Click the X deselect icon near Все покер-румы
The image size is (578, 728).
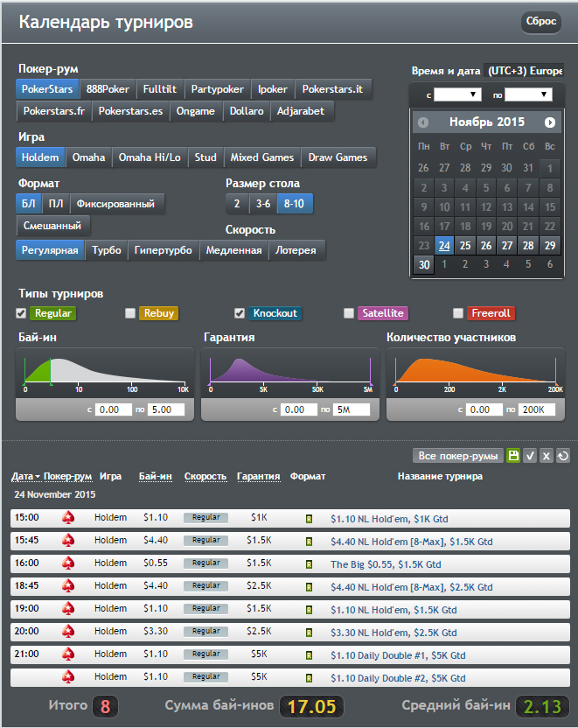[x=547, y=456]
